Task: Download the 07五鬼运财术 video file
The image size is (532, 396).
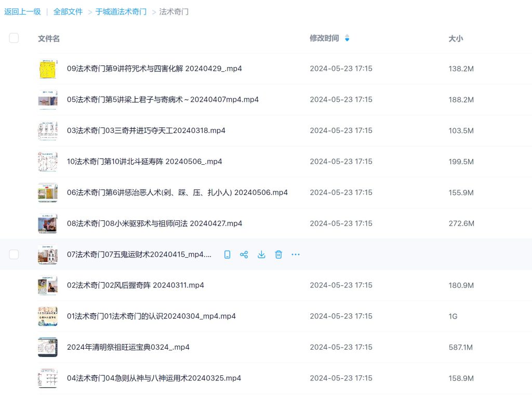Action: (261, 255)
